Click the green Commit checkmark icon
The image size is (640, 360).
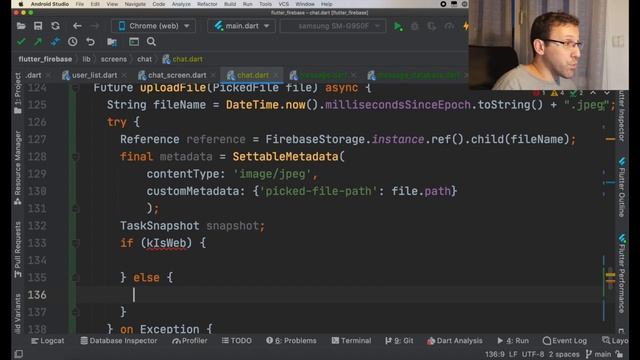pyautogui.click(x=21, y=42)
